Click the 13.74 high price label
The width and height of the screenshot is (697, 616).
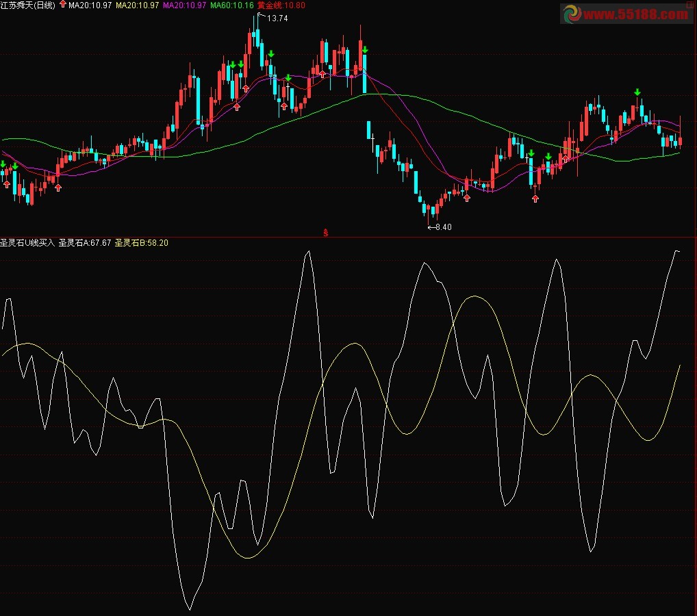(x=277, y=18)
